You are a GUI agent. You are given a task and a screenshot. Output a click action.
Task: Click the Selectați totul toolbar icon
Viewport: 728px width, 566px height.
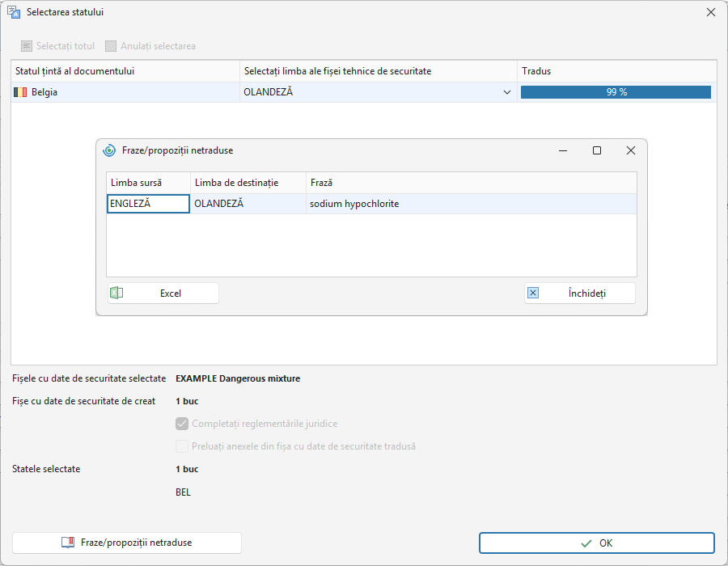[27, 46]
